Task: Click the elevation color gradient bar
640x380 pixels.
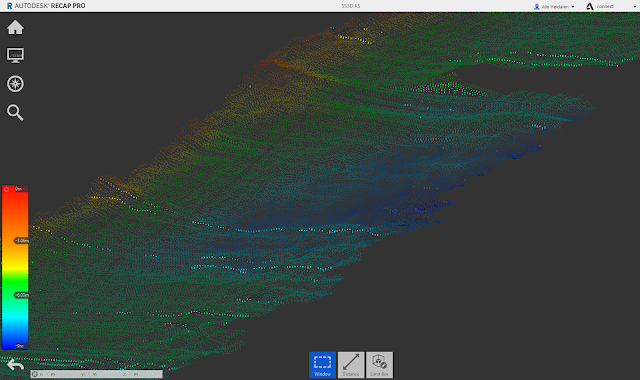Action: pyautogui.click(x=15, y=268)
